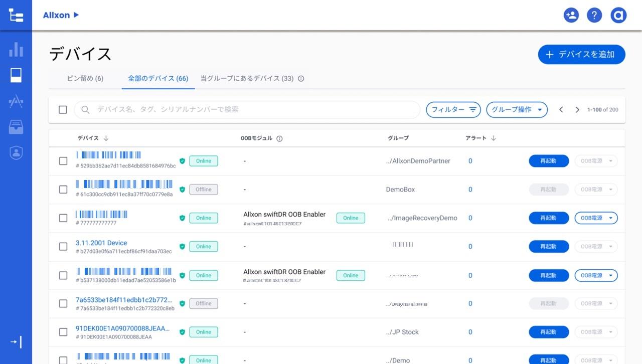The width and height of the screenshot is (642, 364).
Task: Select checkbox for 3.11.2001 Device
Action: (63, 247)
